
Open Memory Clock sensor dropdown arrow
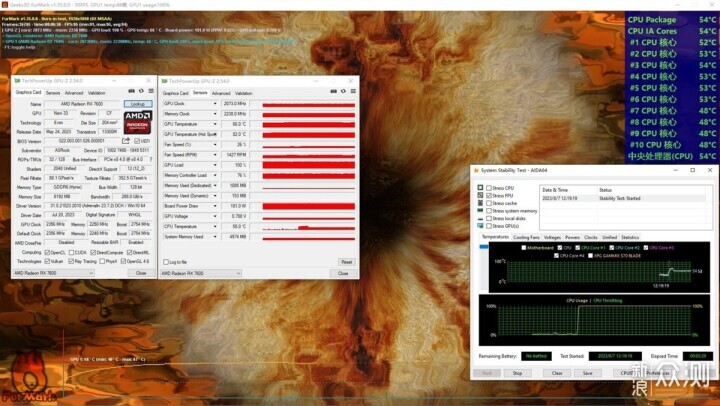[215, 113]
